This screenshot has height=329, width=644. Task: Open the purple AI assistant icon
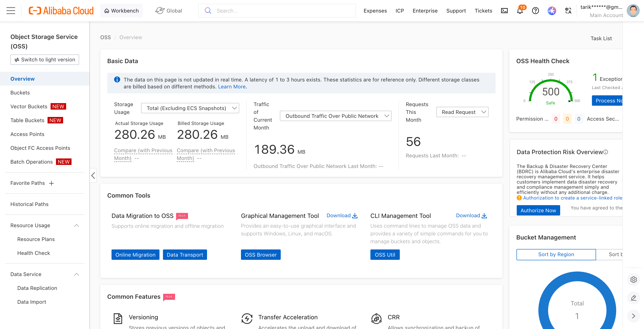tap(552, 11)
